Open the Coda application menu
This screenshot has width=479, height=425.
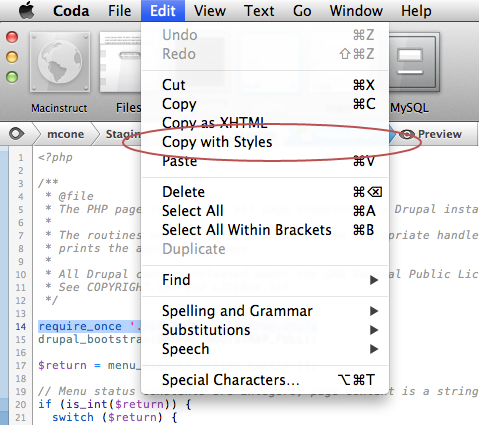click(x=71, y=11)
